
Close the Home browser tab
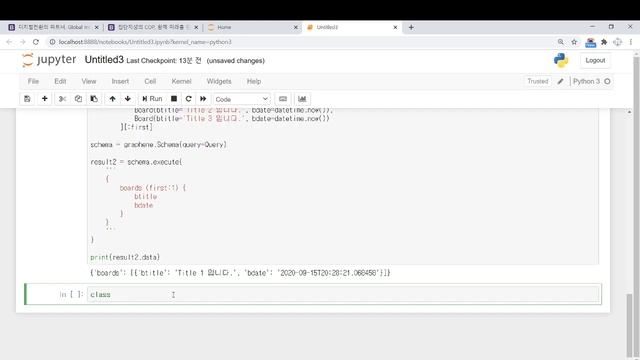(296, 27)
